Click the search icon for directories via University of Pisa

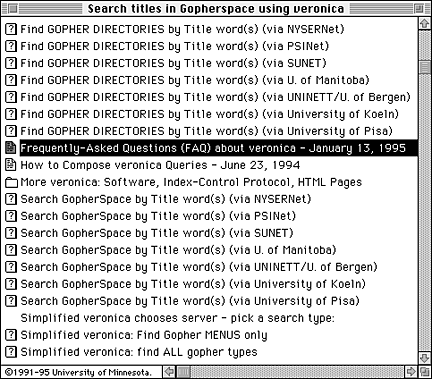pyautogui.click(x=11, y=131)
